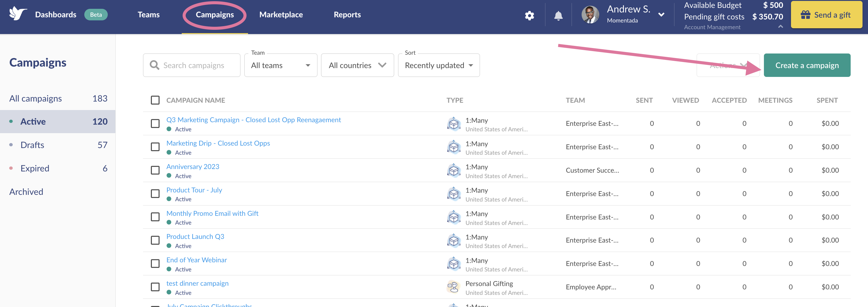Open the All teams dropdown
This screenshot has width=868, height=307.
click(281, 65)
